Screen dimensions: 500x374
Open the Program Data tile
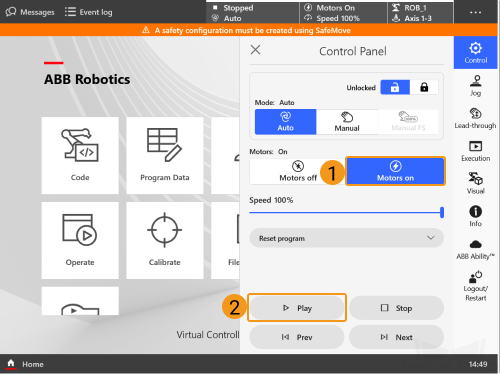[165, 155]
